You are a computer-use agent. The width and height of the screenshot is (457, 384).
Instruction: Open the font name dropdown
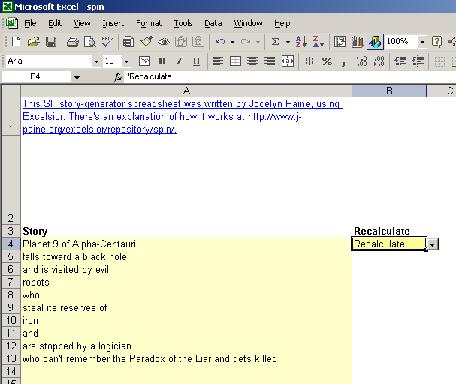(x=96, y=61)
